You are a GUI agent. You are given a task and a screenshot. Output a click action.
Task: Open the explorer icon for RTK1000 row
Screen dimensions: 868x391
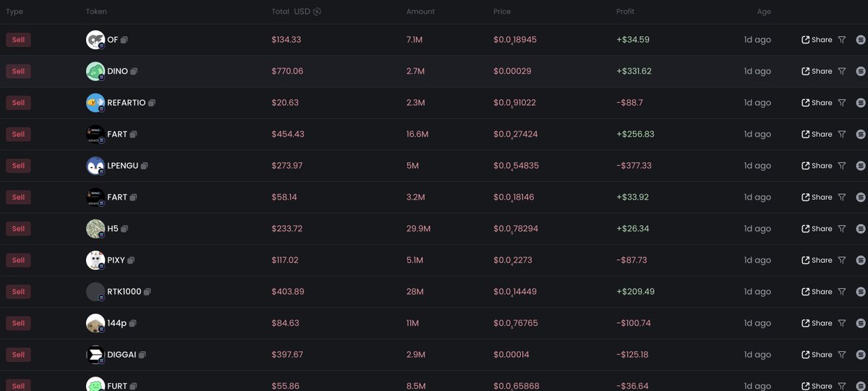point(861,292)
